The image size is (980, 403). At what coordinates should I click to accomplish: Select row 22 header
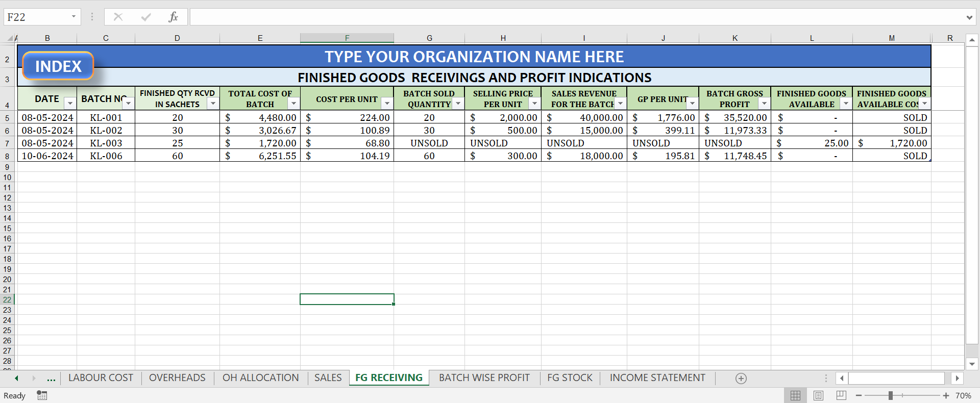pyautogui.click(x=7, y=300)
